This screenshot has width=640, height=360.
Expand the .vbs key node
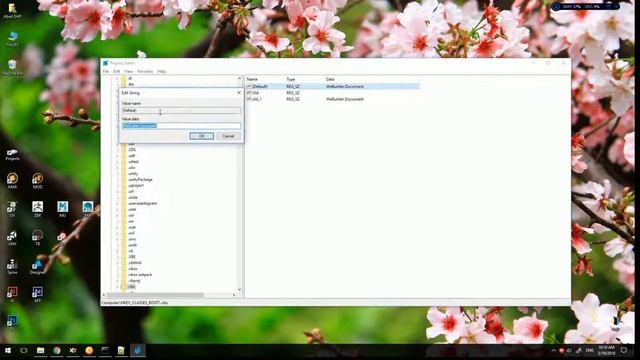coord(118,287)
